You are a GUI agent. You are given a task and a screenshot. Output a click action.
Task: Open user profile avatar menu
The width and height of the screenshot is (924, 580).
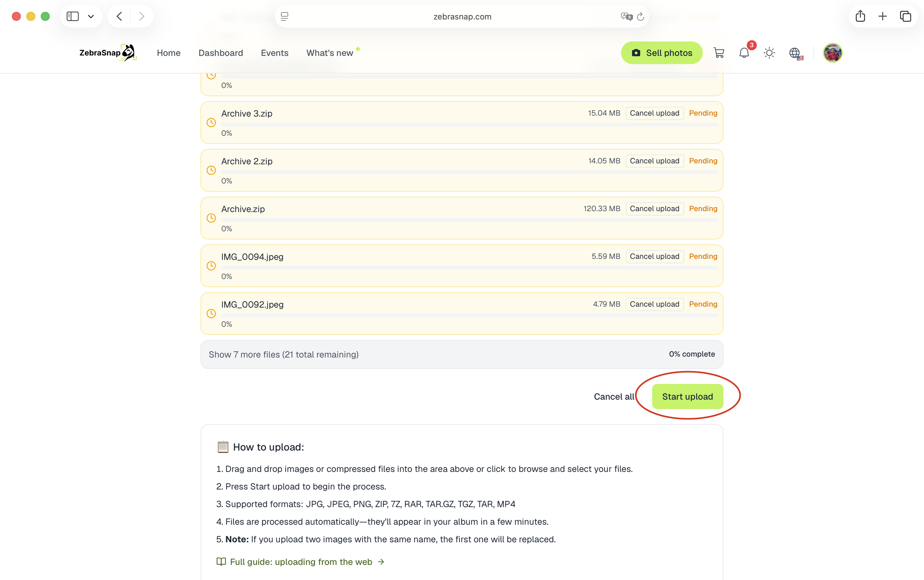coord(832,53)
